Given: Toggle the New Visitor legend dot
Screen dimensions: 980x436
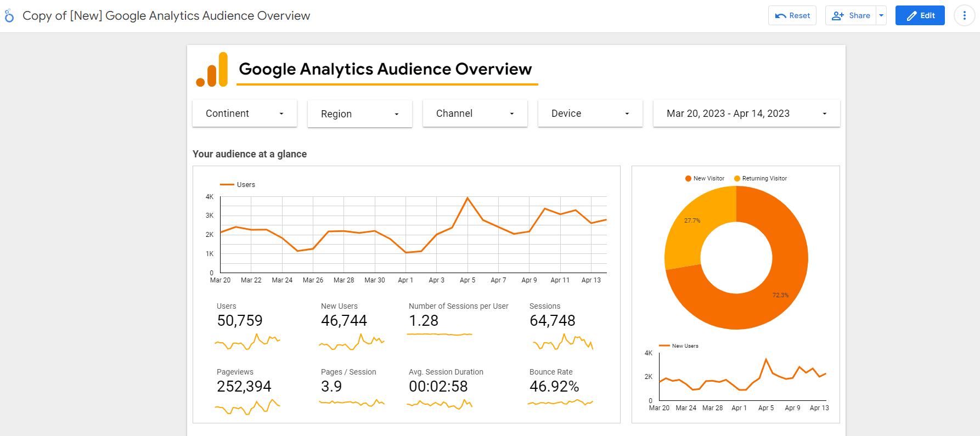Looking at the screenshot, I should click(688, 178).
